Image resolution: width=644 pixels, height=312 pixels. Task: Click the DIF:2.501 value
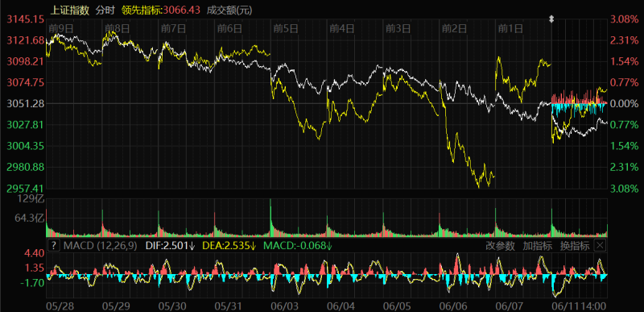coord(170,246)
